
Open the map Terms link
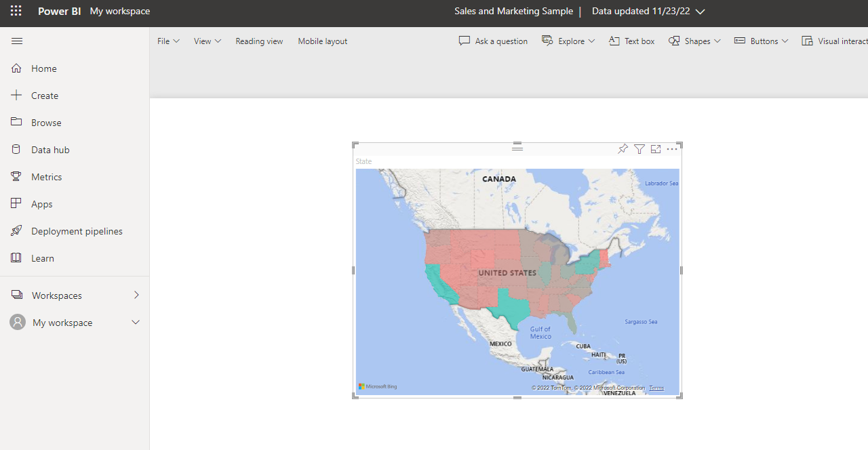656,388
